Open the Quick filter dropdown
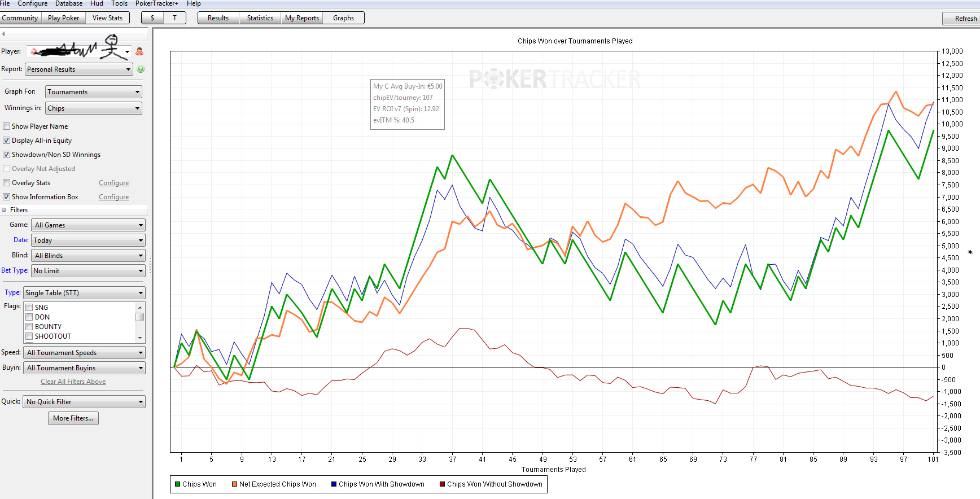Image resolution: width=980 pixels, height=499 pixels. click(84, 402)
